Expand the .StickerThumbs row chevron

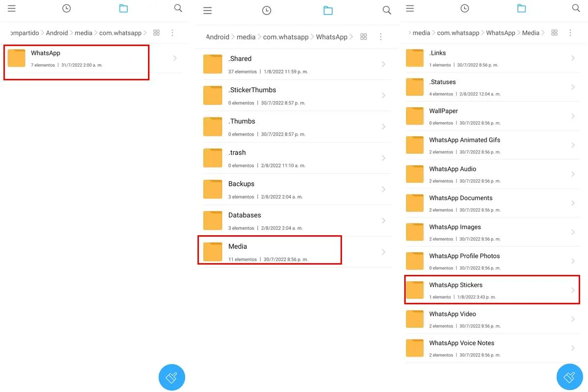tap(384, 96)
